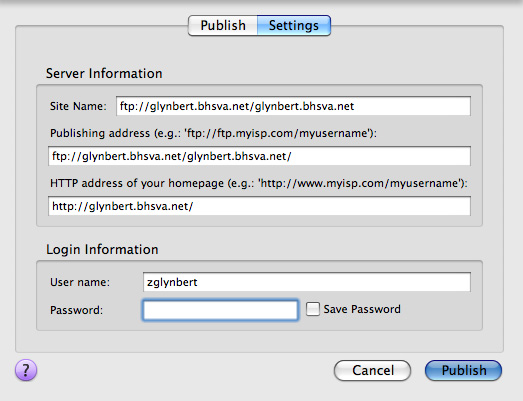
Task: Click the HTTP homepage address field
Action: coord(259,206)
